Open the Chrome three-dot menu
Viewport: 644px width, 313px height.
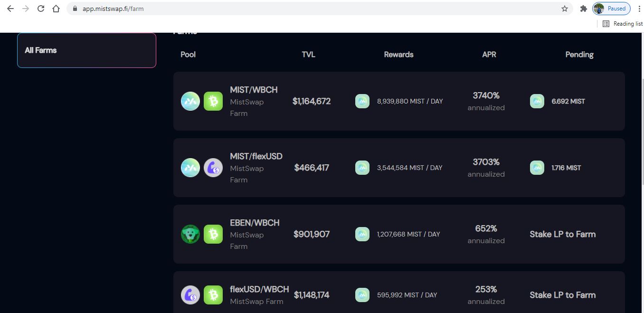click(x=639, y=9)
